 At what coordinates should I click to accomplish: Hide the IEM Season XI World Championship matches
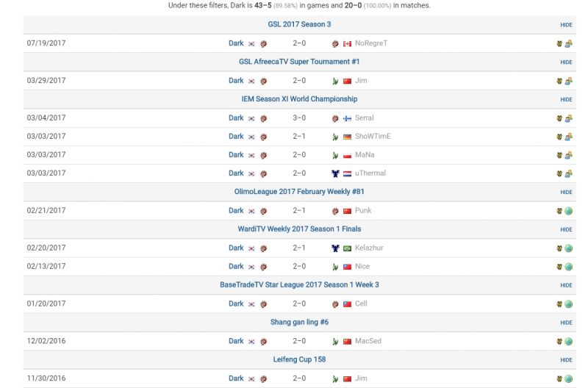[x=566, y=99]
